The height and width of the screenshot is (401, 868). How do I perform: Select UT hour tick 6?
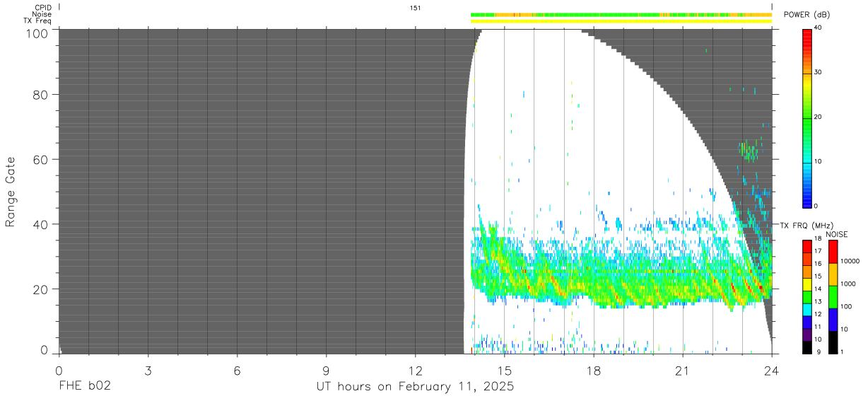(237, 370)
